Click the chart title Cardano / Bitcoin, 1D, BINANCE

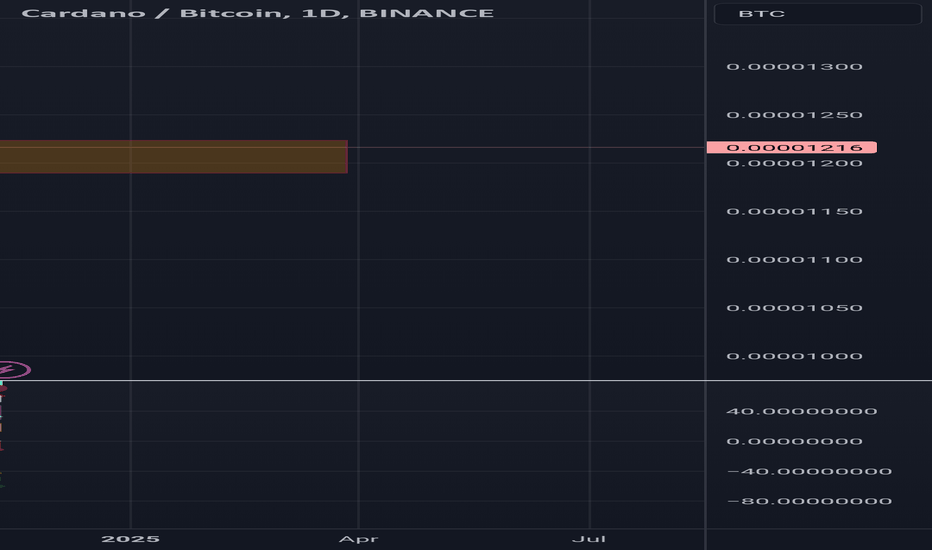point(257,13)
